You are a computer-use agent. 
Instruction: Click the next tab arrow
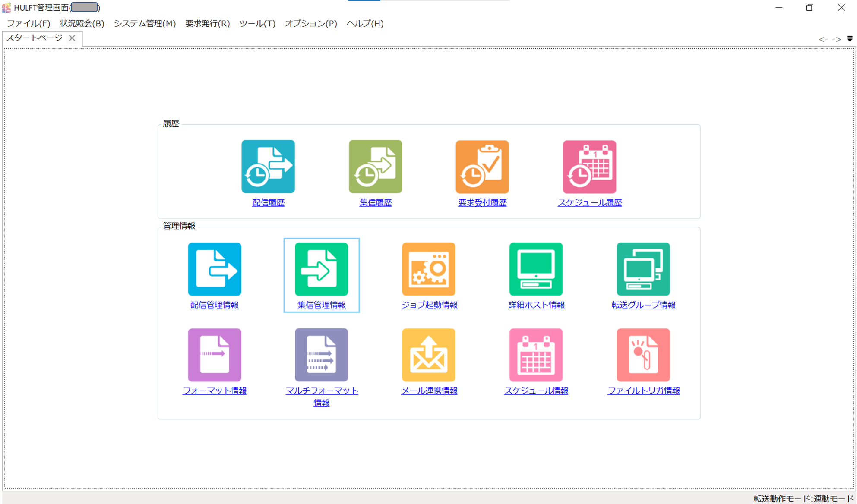pyautogui.click(x=836, y=39)
